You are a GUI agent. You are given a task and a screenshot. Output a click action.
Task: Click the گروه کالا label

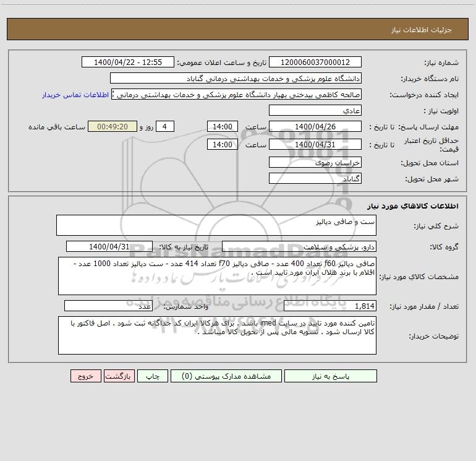pyautogui.click(x=444, y=247)
